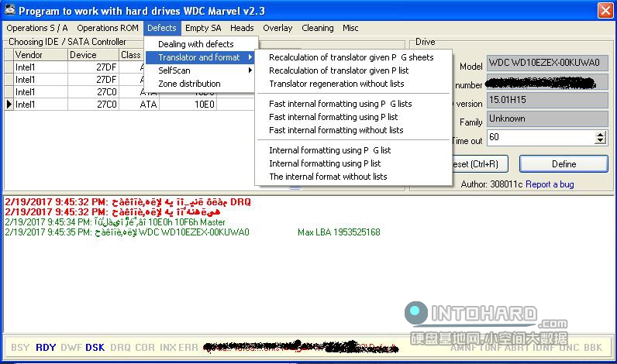617x364 pixels.
Task: Click the 10E0 cell in controller table
Action: click(x=188, y=105)
